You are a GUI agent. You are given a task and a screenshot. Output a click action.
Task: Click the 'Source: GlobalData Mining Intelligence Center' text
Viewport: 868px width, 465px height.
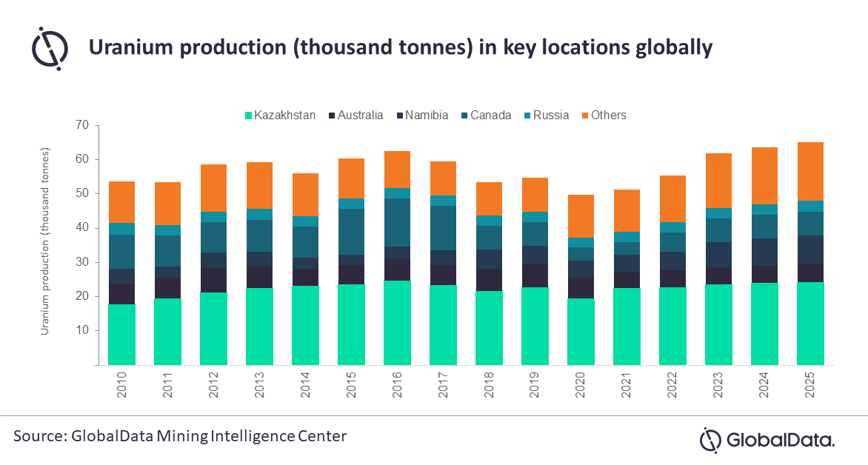click(180, 436)
